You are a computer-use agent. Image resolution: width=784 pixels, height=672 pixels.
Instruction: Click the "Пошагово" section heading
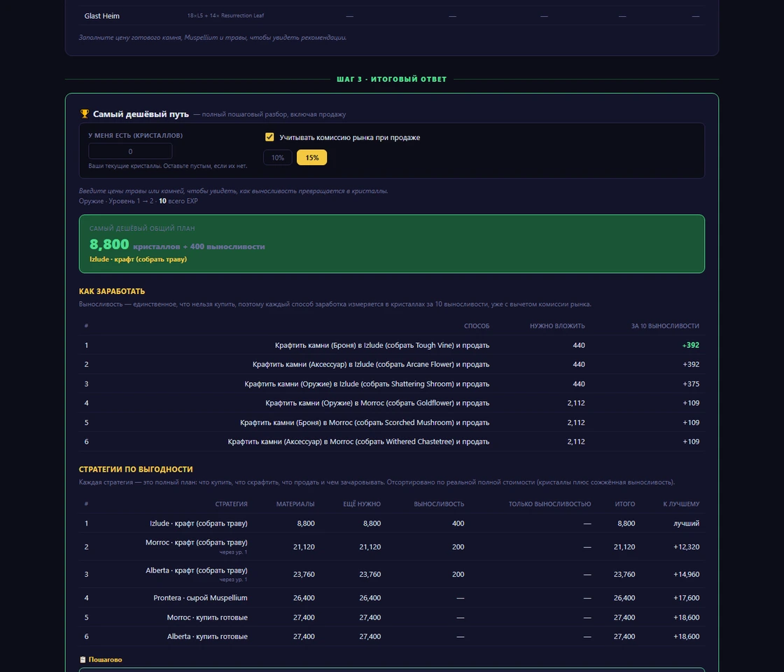(x=106, y=659)
